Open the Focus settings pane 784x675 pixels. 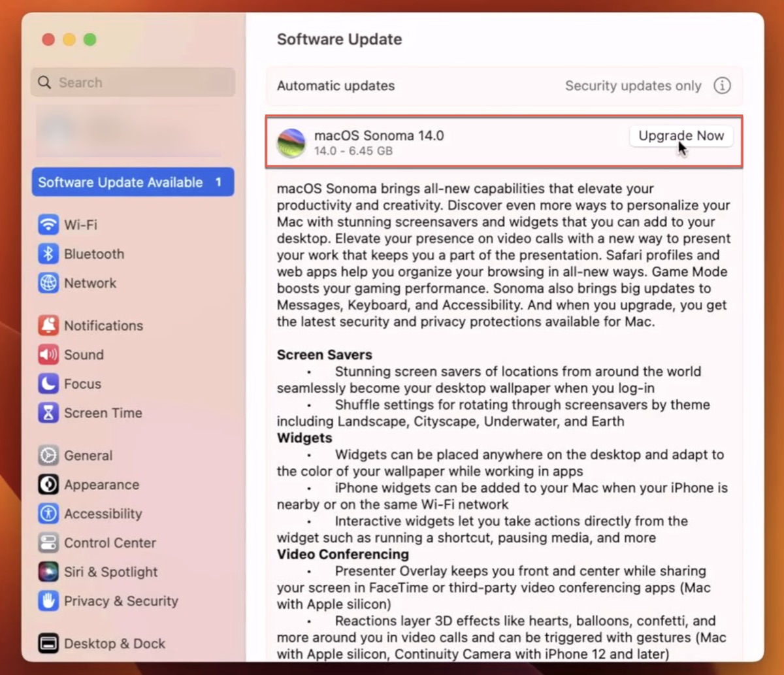[x=133, y=384]
